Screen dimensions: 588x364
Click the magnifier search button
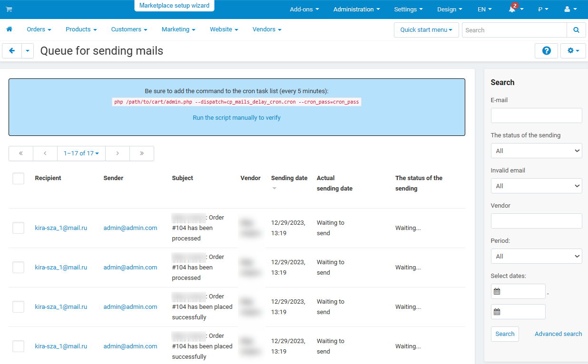click(x=576, y=30)
